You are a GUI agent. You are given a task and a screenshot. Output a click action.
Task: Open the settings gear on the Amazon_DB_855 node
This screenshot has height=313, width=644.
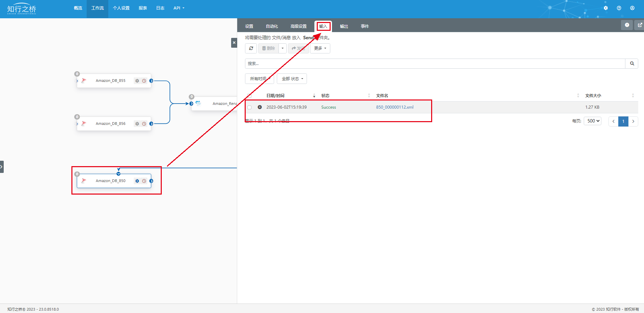pyautogui.click(x=137, y=81)
